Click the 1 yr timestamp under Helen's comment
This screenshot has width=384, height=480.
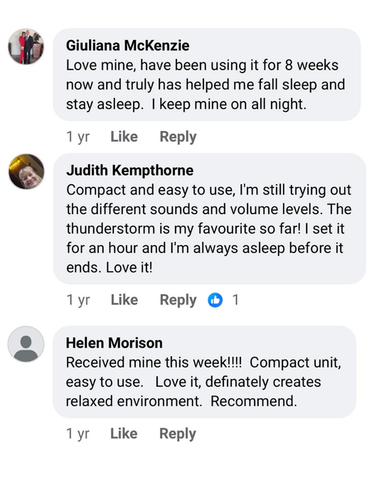point(78,434)
